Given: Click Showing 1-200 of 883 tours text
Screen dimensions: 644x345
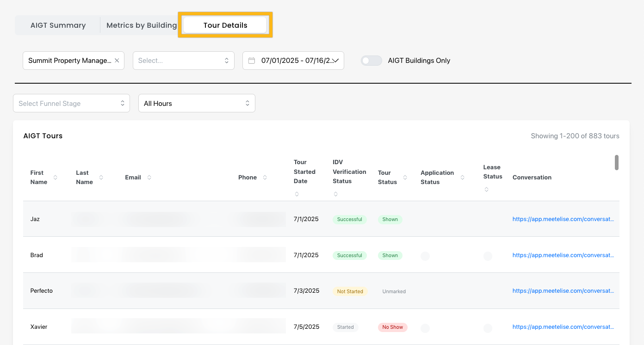Looking at the screenshot, I should coord(575,136).
